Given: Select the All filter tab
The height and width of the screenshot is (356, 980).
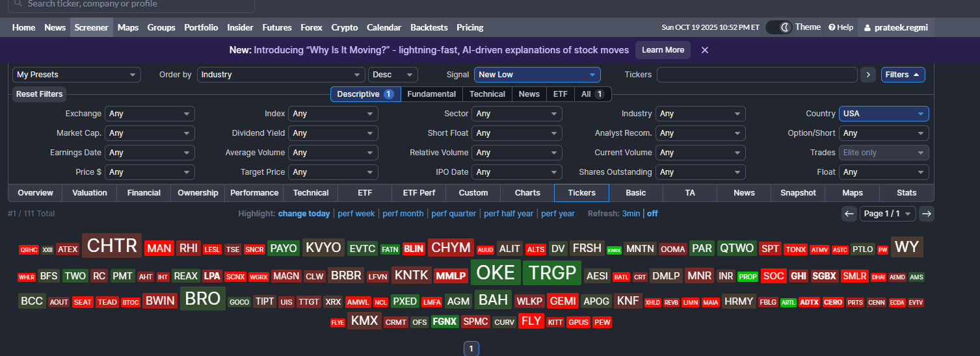Looking at the screenshot, I should [x=592, y=94].
